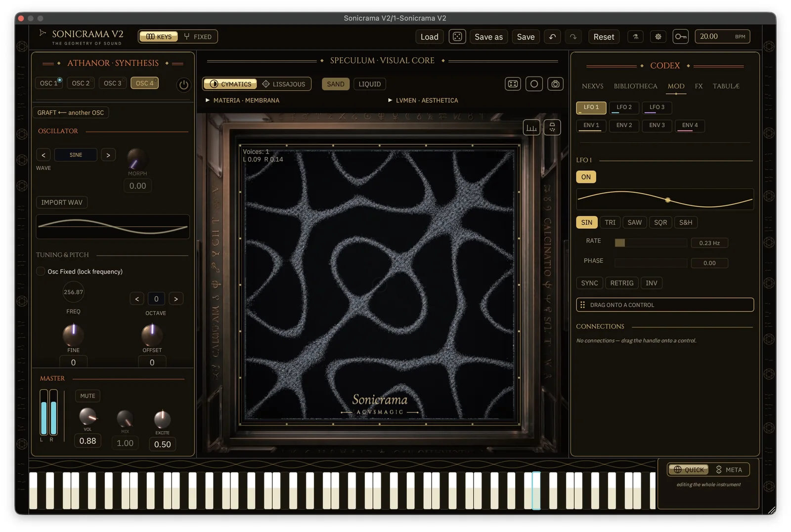Image resolution: width=791 pixels, height=532 pixels.
Task: Select the ENV 4 modulator tab
Action: (x=690, y=125)
